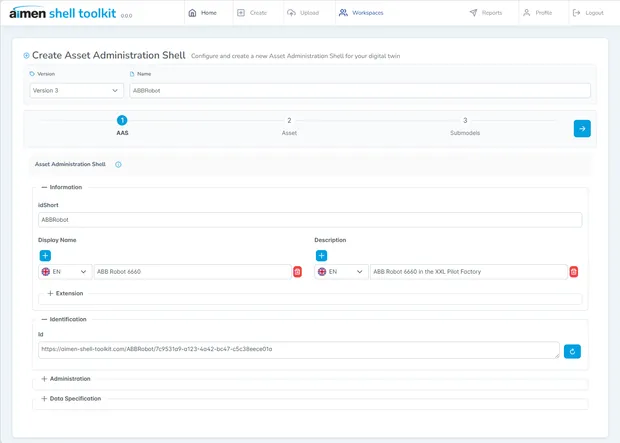This screenshot has height=443, width=620.
Task: Open the Description language dropdown
Action: click(x=341, y=272)
